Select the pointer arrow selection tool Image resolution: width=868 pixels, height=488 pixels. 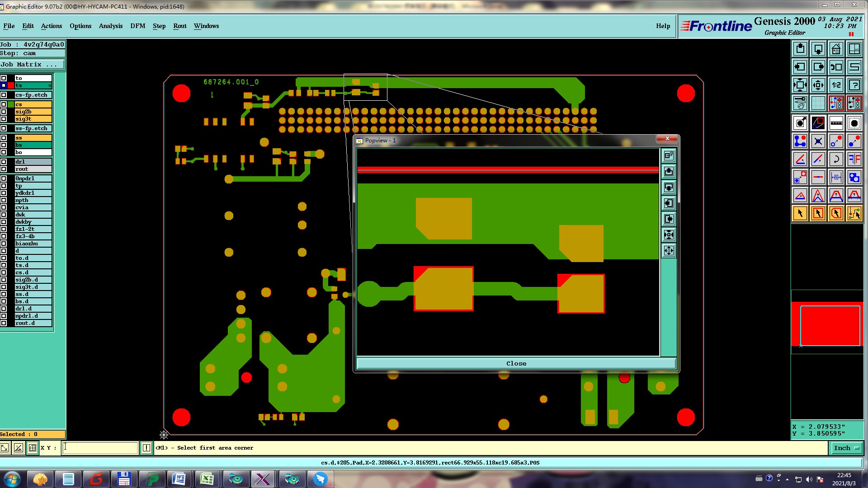(800, 213)
